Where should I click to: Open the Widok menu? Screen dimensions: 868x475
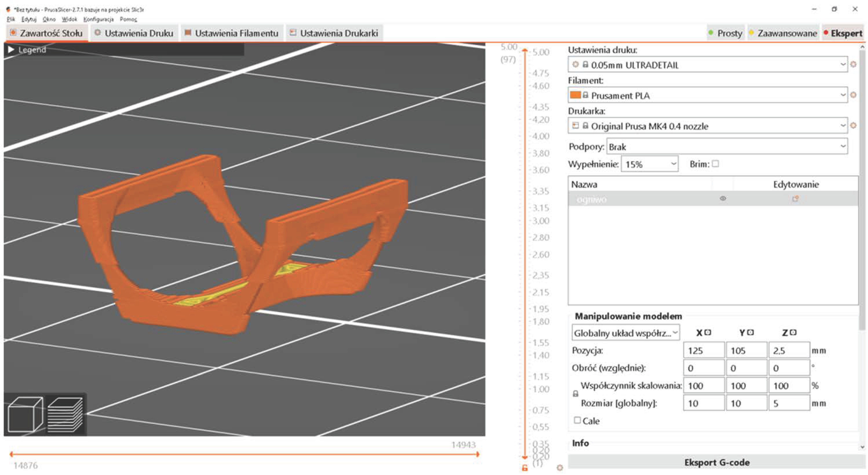[x=69, y=19]
